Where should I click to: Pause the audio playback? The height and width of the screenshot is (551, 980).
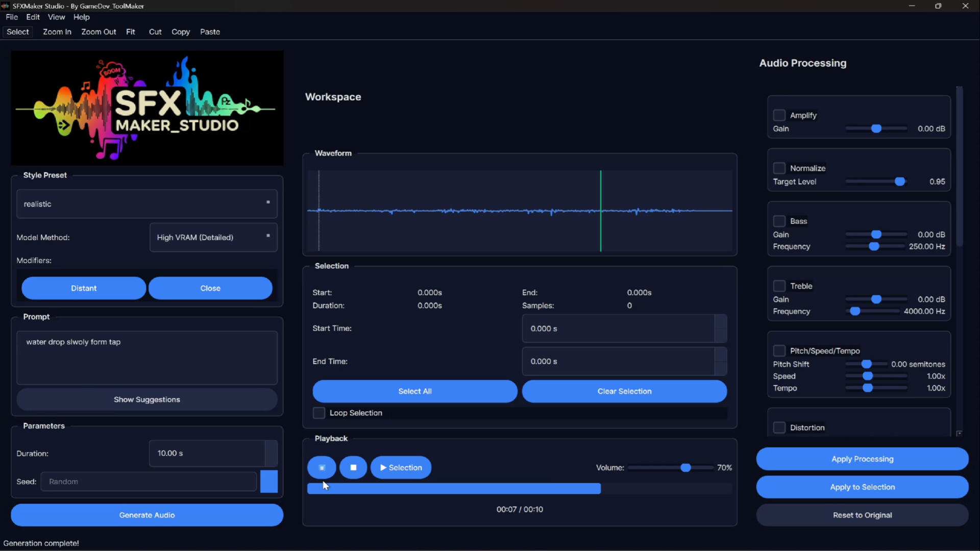[x=322, y=467]
